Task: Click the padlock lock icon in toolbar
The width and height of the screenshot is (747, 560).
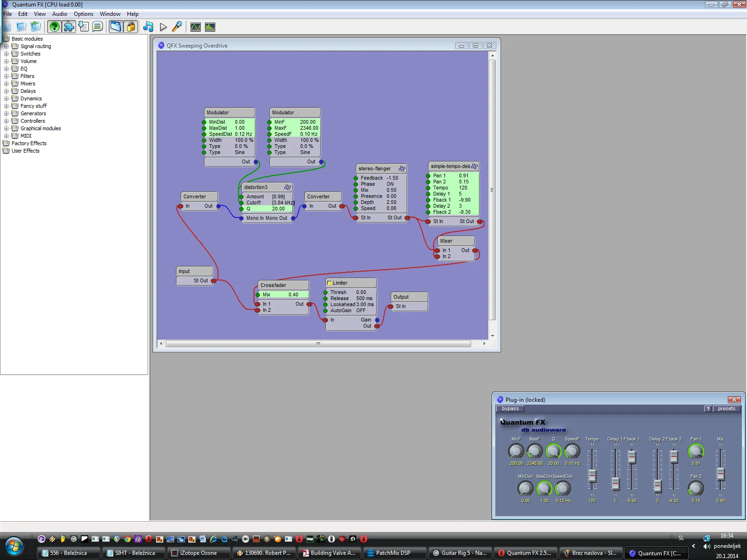Action: [x=131, y=27]
